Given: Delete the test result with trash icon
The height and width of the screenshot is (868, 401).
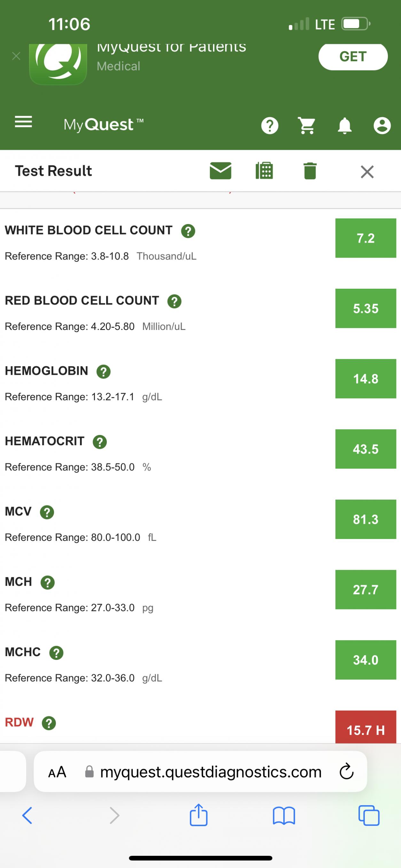Looking at the screenshot, I should 310,171.
